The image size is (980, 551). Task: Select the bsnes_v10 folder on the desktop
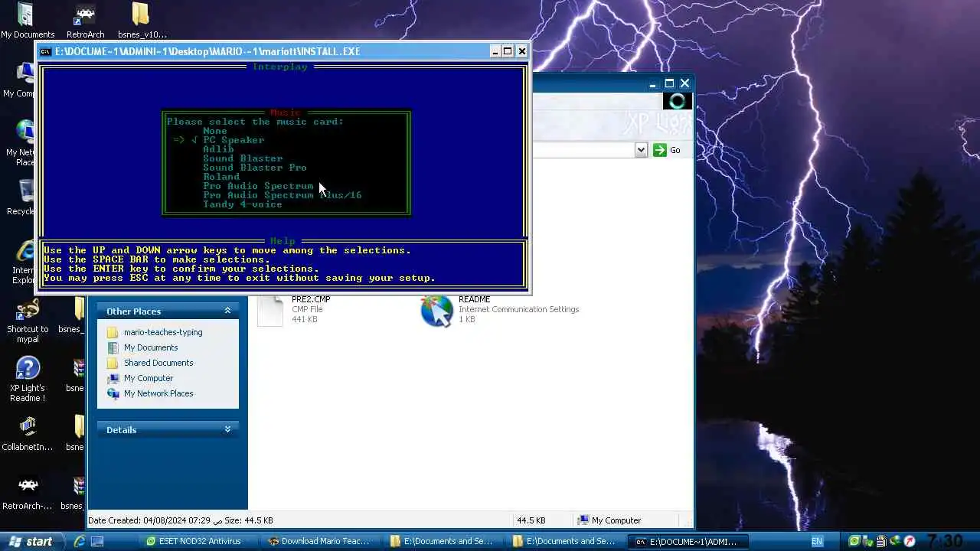142,21
